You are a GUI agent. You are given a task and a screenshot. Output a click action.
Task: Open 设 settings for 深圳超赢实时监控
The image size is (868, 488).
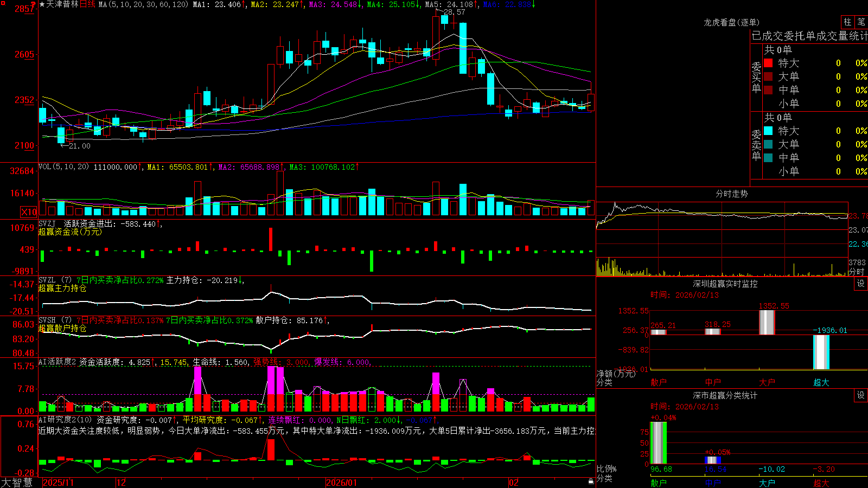point(861,284)
